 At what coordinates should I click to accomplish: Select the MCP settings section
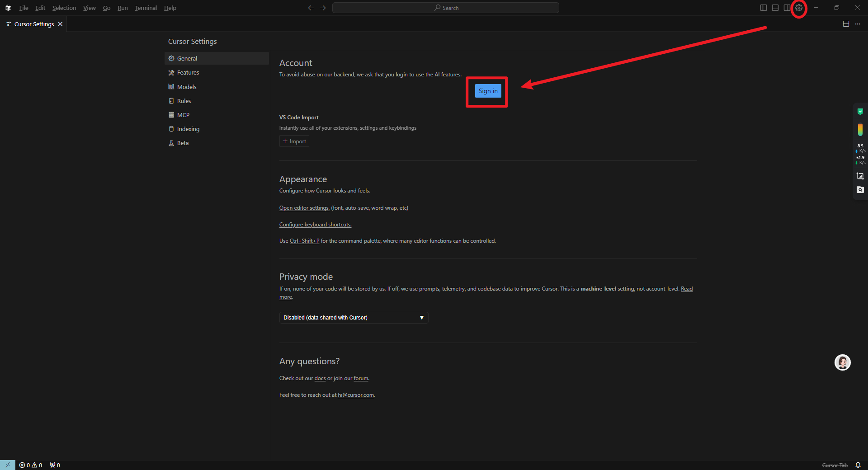(217, 115)
